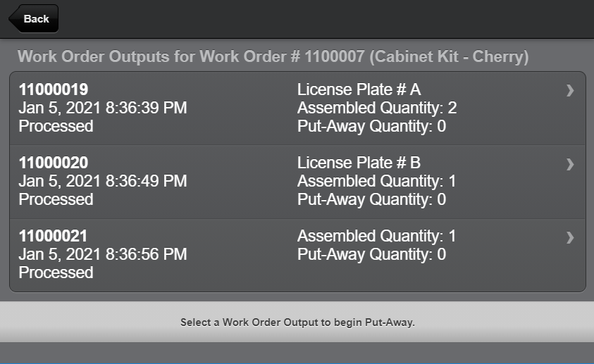Open chevron arrow for output 11000019

coord(570,90)
